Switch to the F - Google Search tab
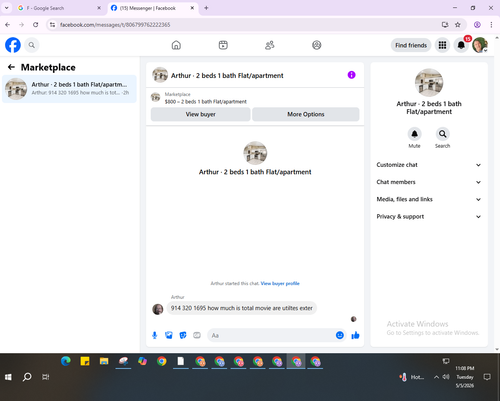This screenshot has width=500, height=401. coord(60,8)
